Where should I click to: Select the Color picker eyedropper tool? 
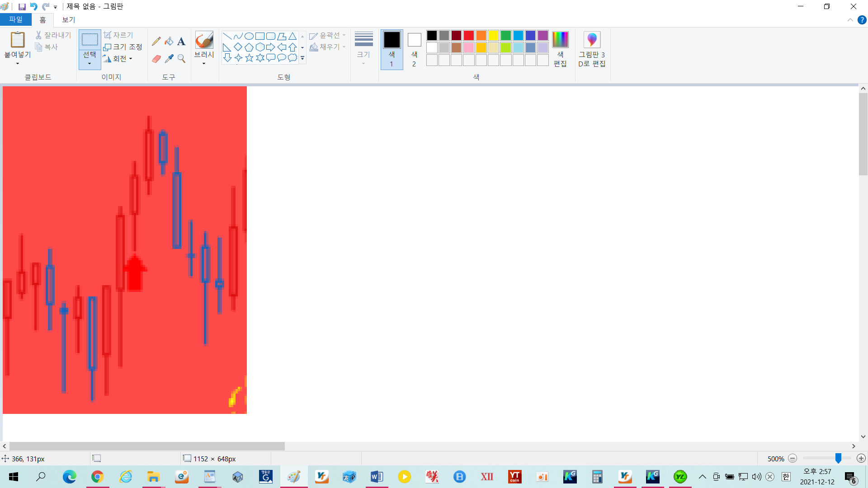tap(169, 59)
